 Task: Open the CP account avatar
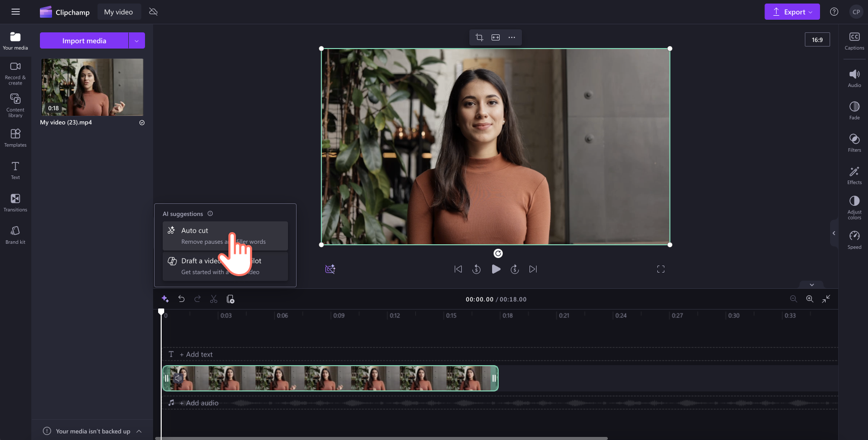tap(856, 12)
